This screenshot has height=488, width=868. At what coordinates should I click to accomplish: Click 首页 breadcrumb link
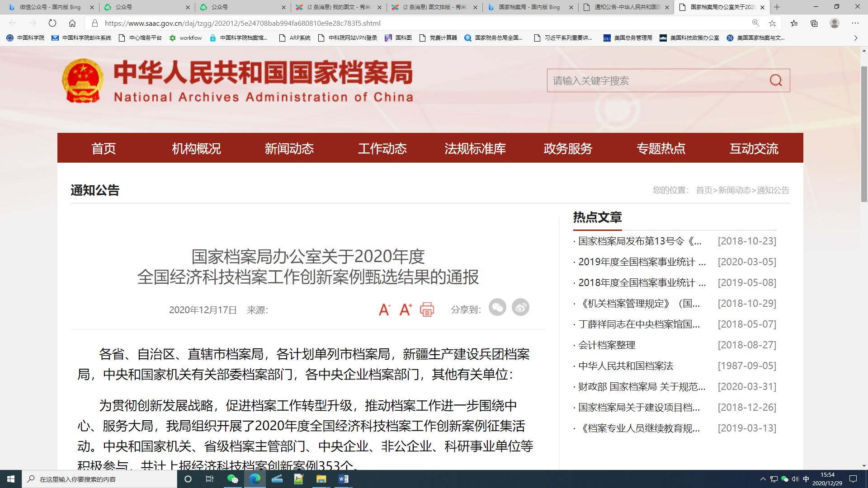(704, 190)
